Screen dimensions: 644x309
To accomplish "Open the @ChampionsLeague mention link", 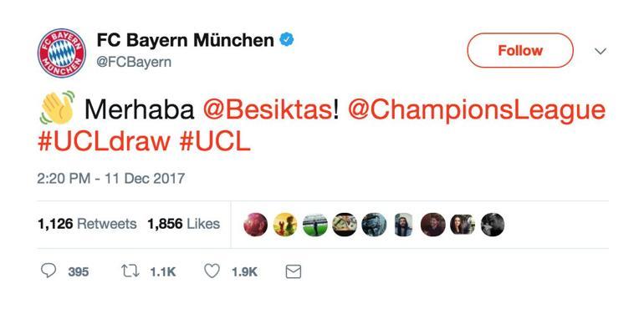I will [477, 111].
